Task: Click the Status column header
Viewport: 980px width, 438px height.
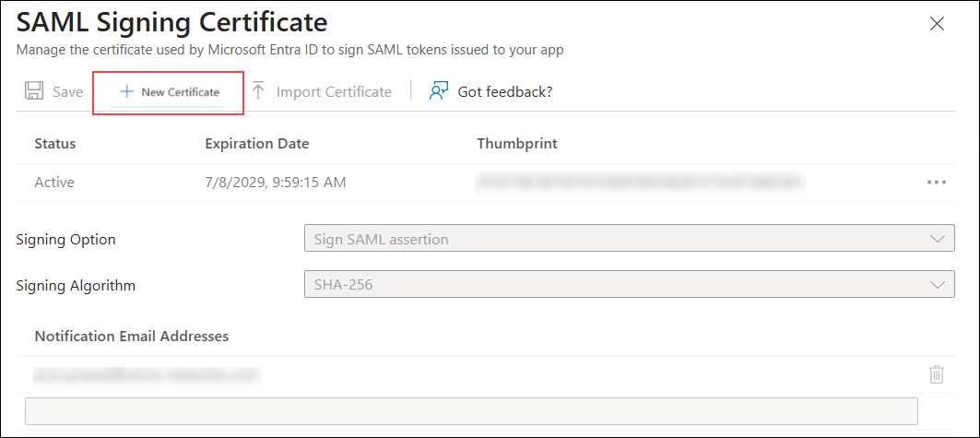Action: coord(55,144)
